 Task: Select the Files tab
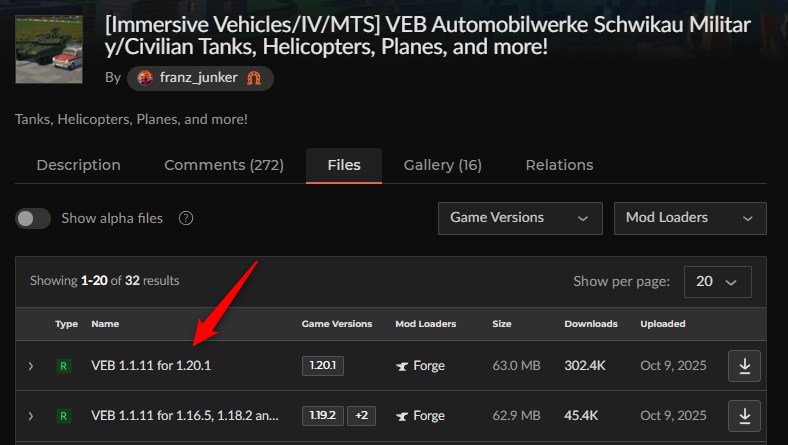(x=344, y=165)
